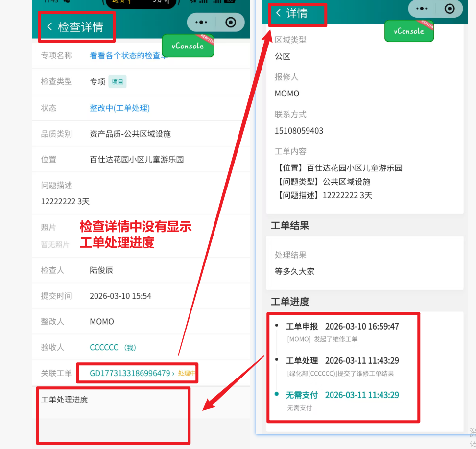
Task: Click the 专项名称 link 看看各个状态的检查
Action: click(x=127, y=56)
